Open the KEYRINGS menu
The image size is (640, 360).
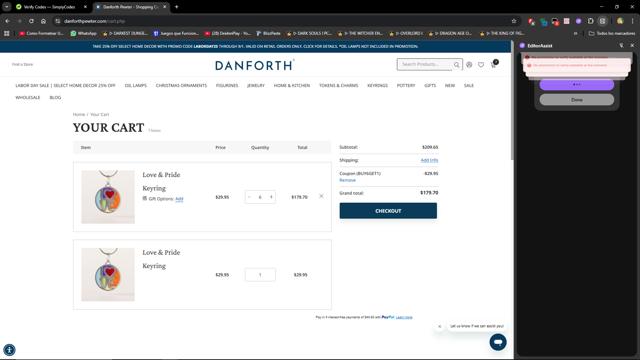point(378,86)
